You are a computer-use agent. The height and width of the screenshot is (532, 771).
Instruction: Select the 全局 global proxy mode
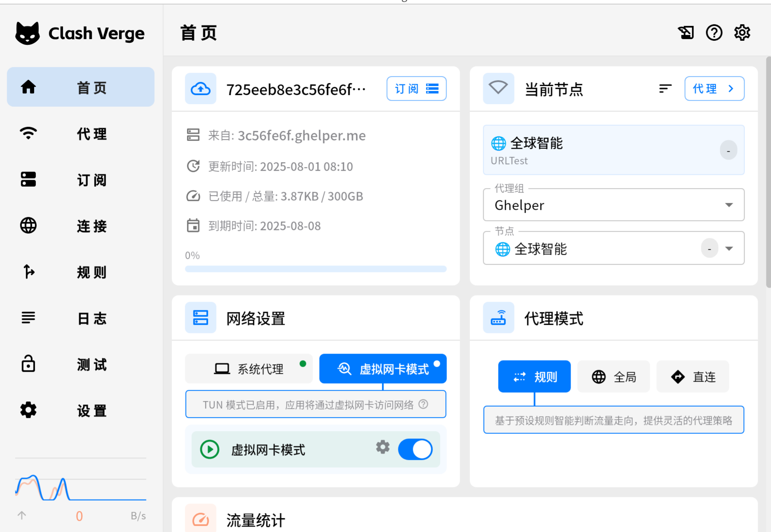tap(614, 377)
